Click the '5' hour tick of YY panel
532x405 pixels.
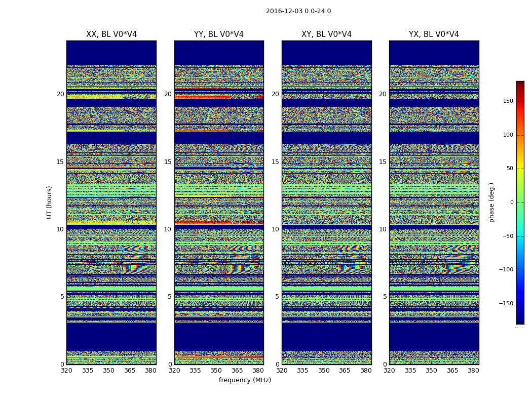[x=170, y=297]
